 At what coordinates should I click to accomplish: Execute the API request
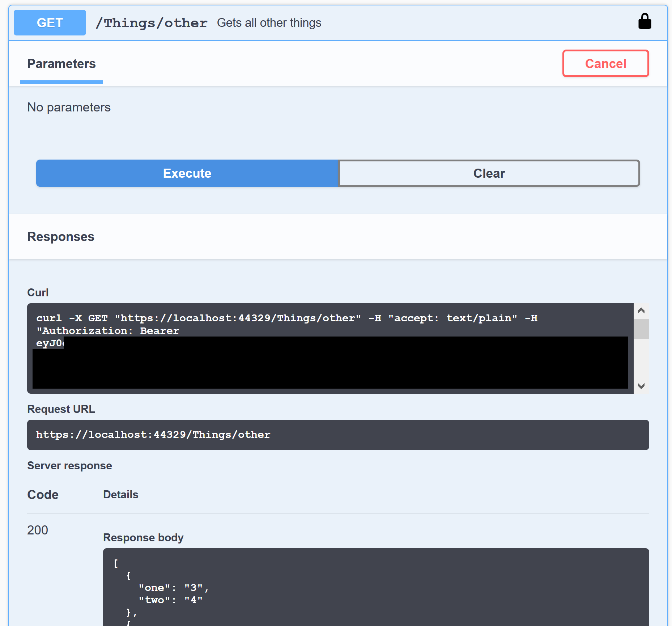pos(187,173)
